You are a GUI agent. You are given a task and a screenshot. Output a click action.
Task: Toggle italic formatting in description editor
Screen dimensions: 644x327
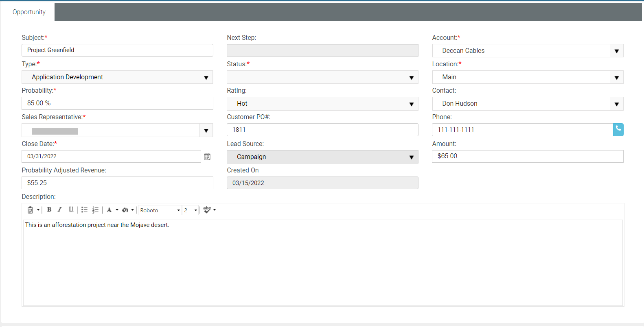pyautogui.click(x=59, y=209)
